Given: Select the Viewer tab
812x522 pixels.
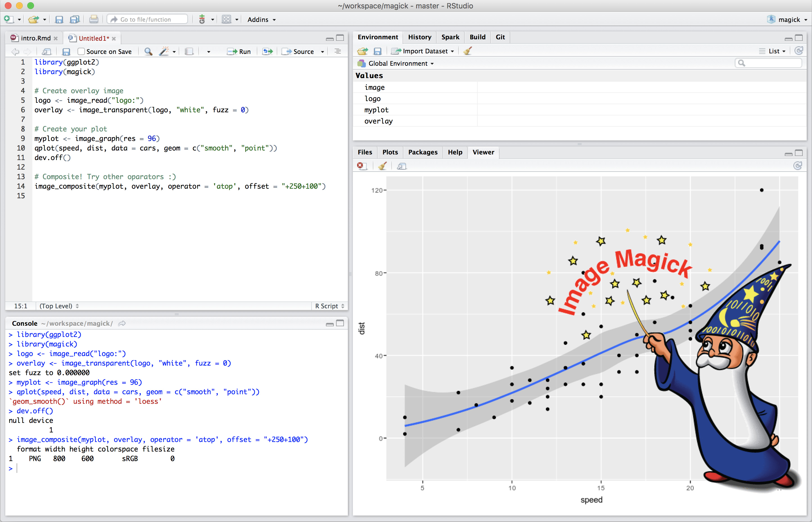Looking at the screenshot, I should coord(483,152).
